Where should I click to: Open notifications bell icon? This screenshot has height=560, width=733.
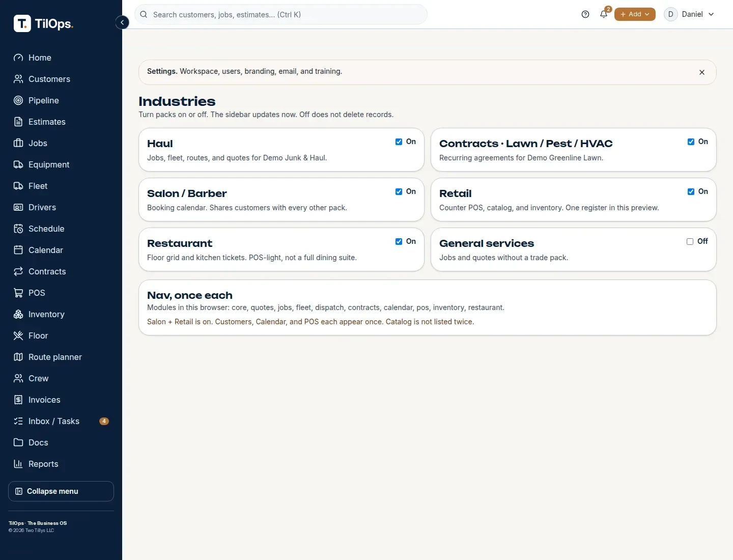coord(604,14)
